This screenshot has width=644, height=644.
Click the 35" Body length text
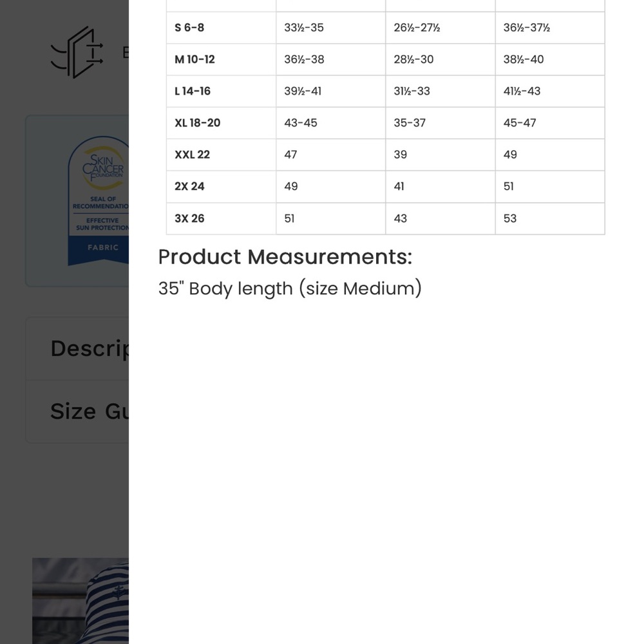[290, 289]
